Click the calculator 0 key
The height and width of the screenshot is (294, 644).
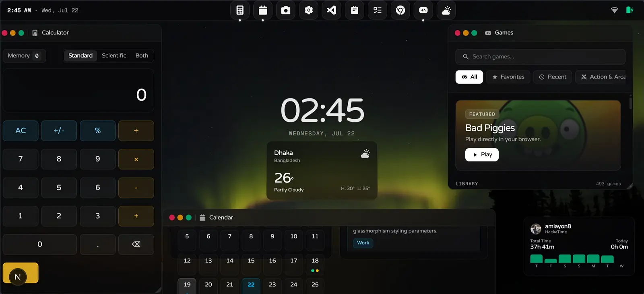point(40,244)
